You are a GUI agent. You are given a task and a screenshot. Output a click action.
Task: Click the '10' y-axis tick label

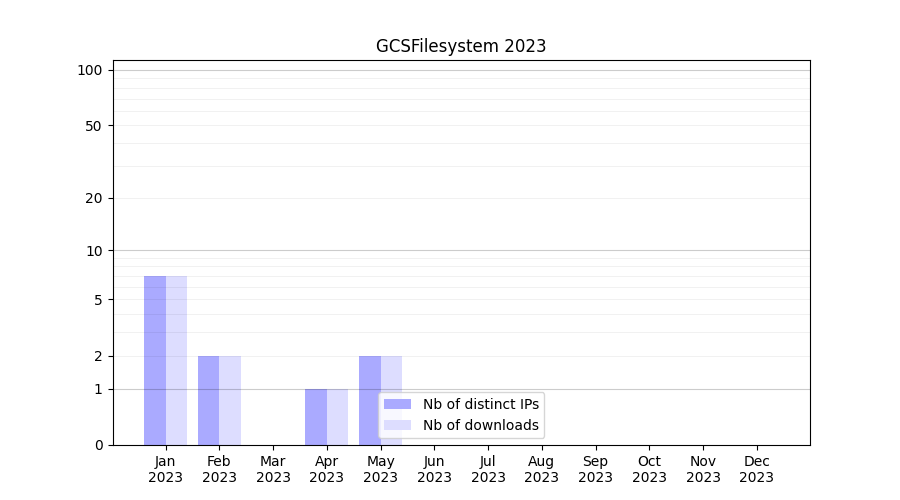[94, 251]
